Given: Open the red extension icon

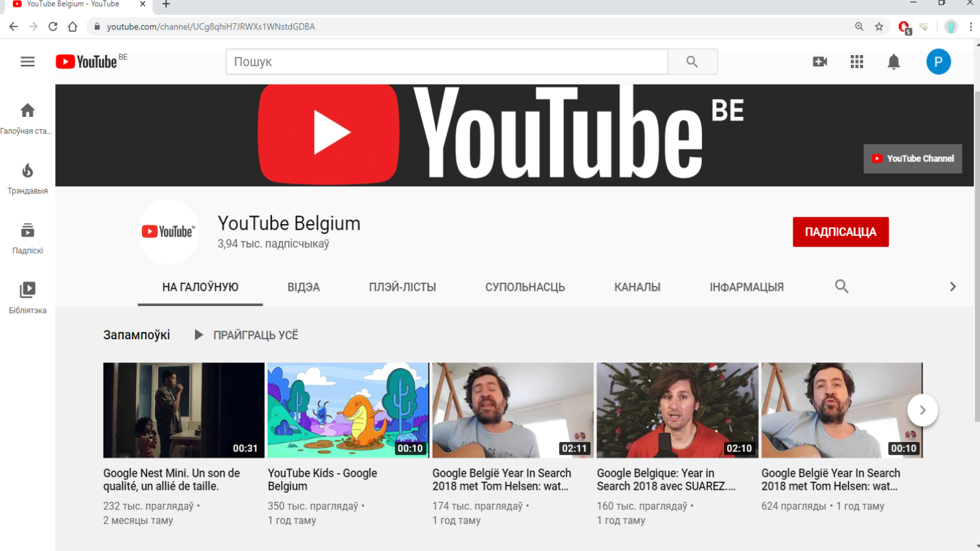Looking at the screenshot, I should coord(905,27).
